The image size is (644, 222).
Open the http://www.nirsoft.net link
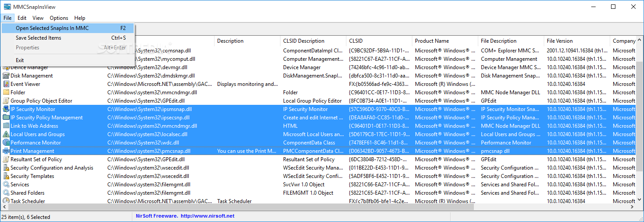tap(207, 216)
